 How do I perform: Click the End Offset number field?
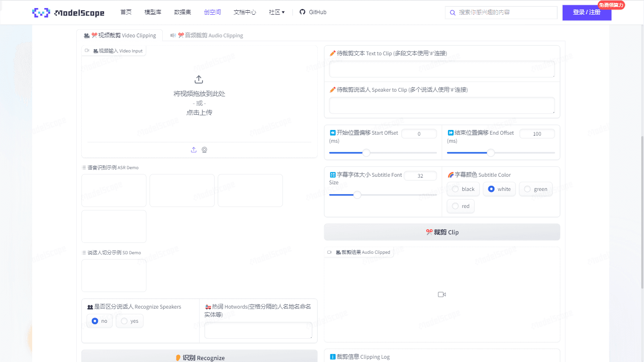537,134
